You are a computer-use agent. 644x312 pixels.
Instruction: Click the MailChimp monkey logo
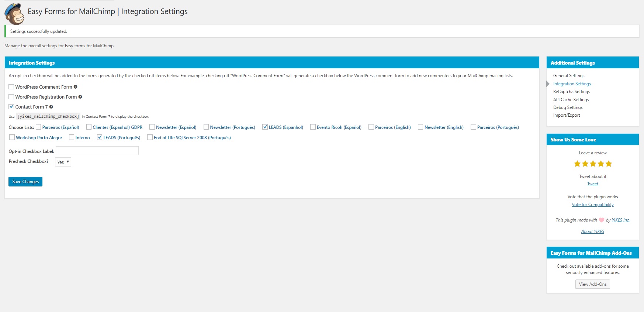coord(14,14)
